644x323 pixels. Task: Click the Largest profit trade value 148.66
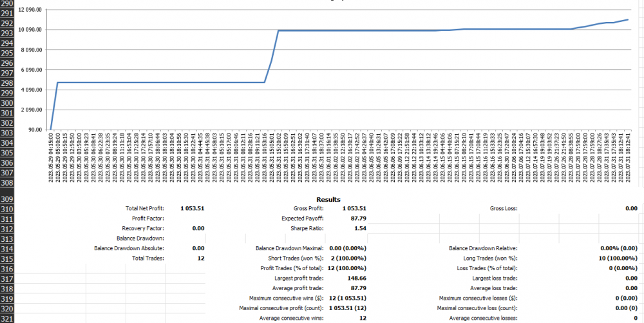click(356, 279)
